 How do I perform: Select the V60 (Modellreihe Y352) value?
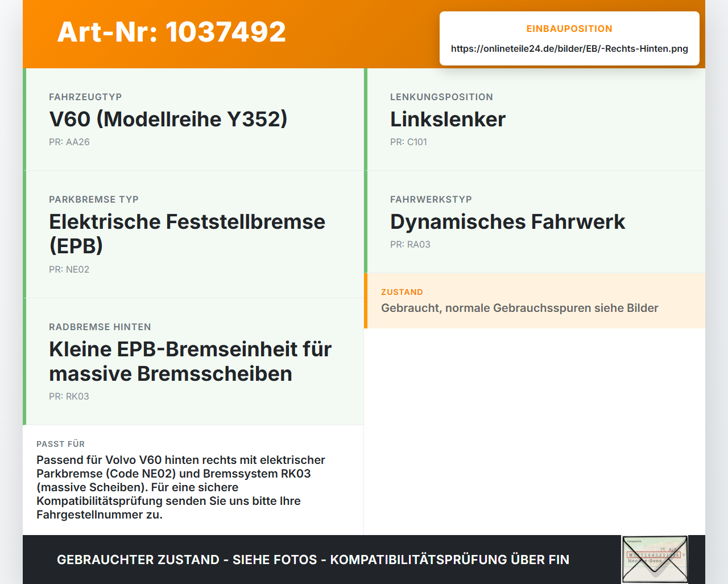(168, 119)
